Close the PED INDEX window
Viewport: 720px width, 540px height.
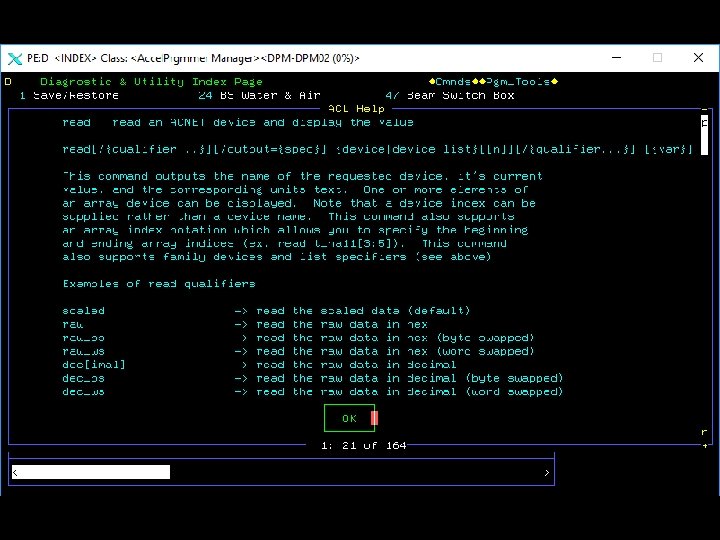(x=698, y=58)
